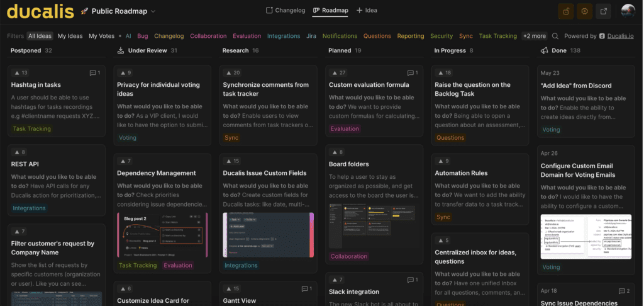Click the megaphone icon beside Done column

point(544,50)
